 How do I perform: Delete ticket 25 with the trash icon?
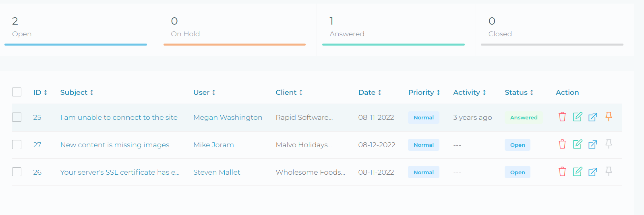coord(562,117)
